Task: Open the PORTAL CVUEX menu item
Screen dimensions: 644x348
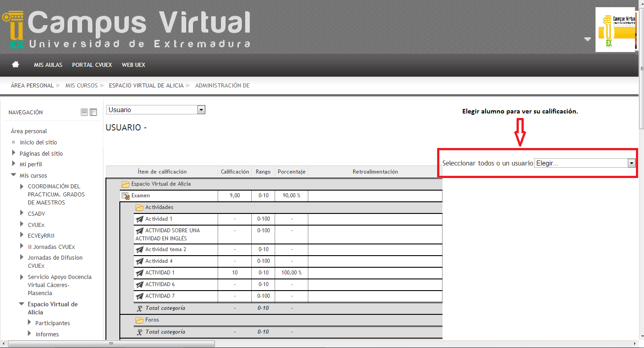Action: [x=92, y=65]
